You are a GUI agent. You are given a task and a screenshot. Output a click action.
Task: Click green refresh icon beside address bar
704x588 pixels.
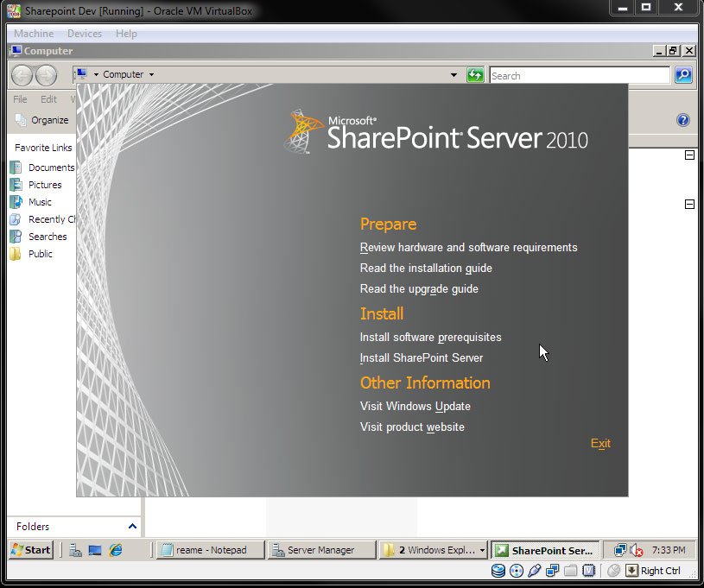pos(475,75)
